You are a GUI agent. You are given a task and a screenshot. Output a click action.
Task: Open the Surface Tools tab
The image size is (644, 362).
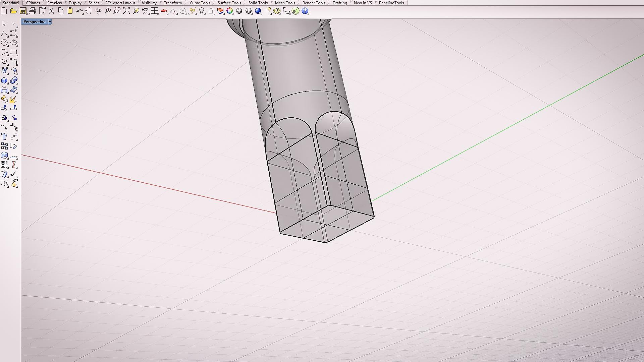point(229,3)
